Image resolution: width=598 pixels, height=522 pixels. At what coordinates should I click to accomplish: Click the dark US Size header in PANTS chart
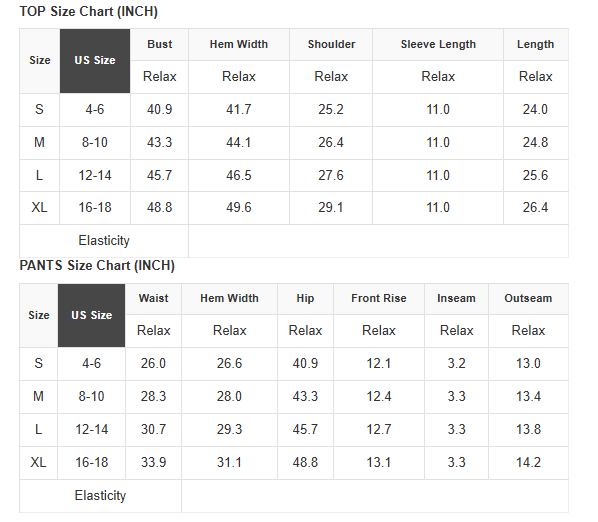[92, 315]
